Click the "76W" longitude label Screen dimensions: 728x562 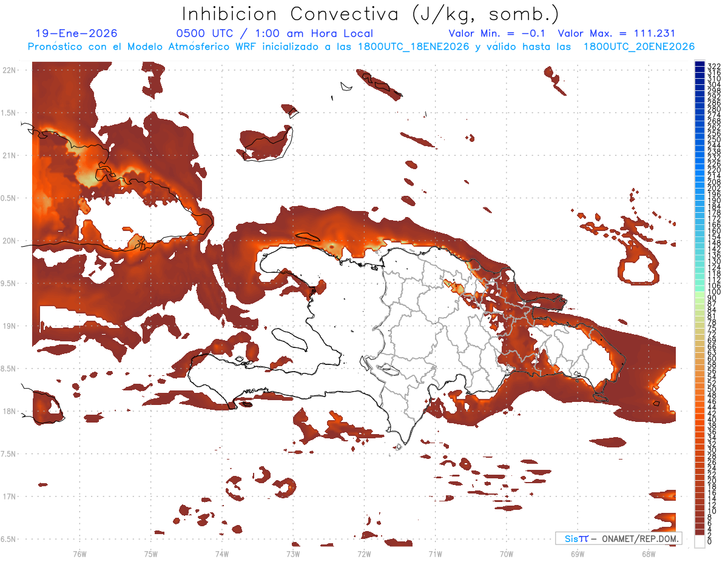(x=79, y=554)
